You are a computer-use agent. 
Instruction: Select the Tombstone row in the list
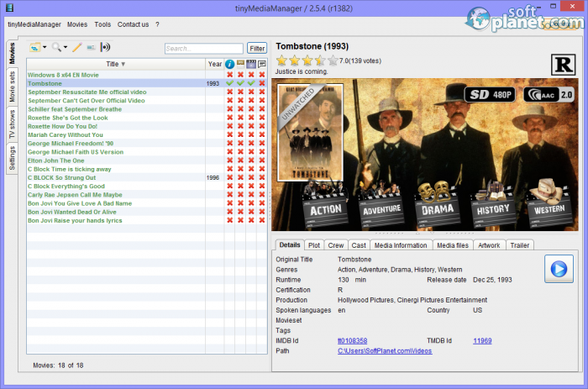[147, 83]
